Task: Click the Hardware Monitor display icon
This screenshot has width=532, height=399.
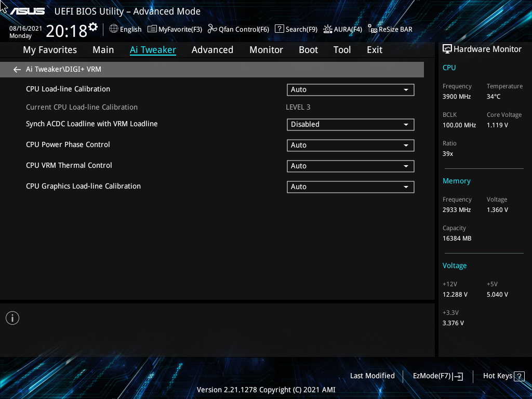Action: pos(447,49)
